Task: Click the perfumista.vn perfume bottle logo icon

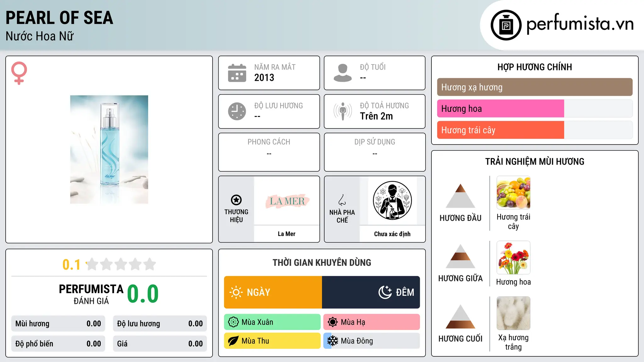Action: coord(506,25)
